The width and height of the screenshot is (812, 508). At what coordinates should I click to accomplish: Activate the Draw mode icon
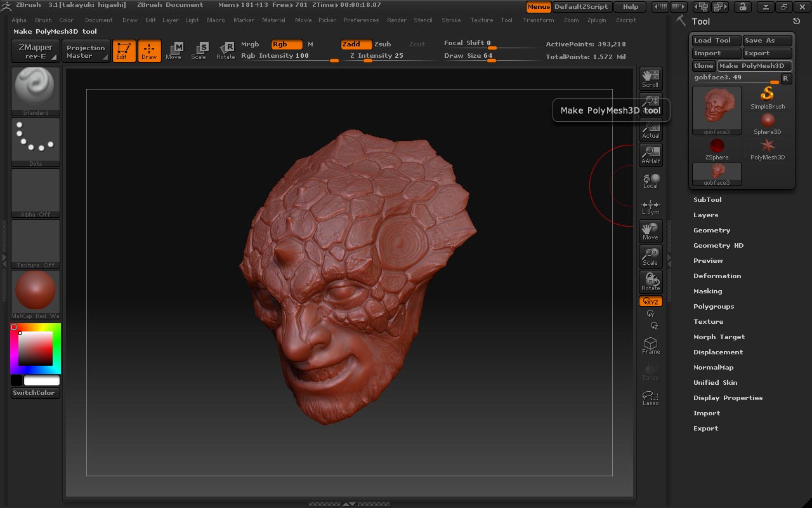(149, 51)
